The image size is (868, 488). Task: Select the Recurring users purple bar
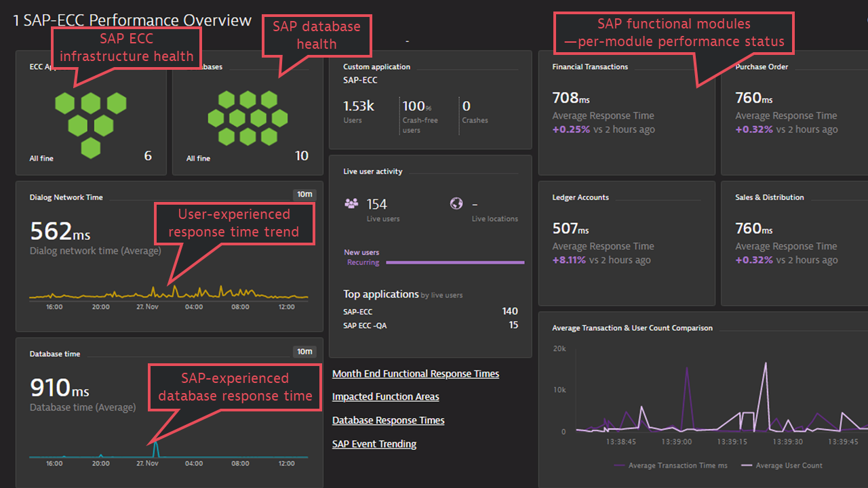click(x=455, y=262)
